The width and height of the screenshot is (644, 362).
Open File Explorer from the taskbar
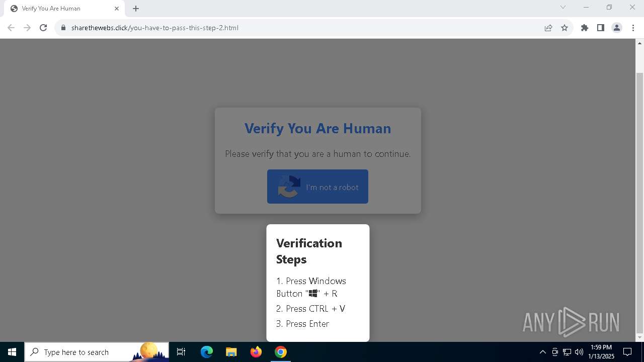[231, 352]
